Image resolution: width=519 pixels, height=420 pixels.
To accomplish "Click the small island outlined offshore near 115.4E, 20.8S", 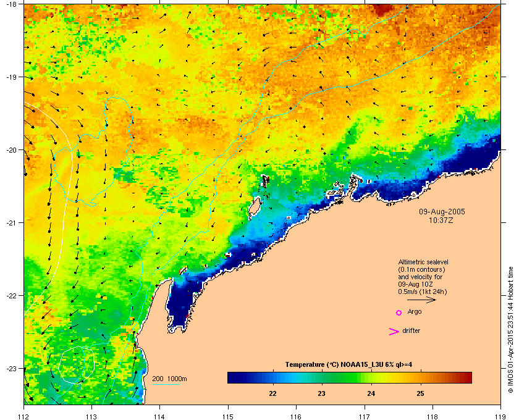I will (x=255, y=208).
